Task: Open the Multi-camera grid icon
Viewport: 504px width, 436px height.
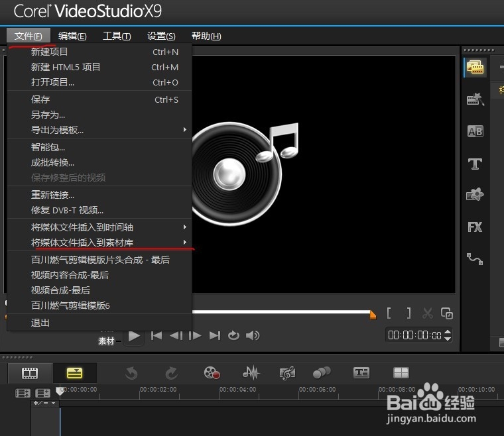Action: 401,373
